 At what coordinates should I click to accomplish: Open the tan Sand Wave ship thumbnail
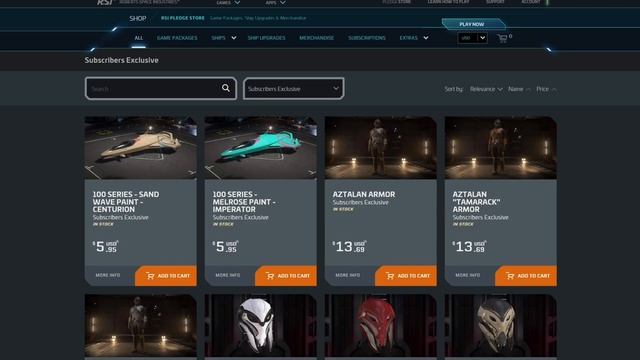tap(140, 148)
